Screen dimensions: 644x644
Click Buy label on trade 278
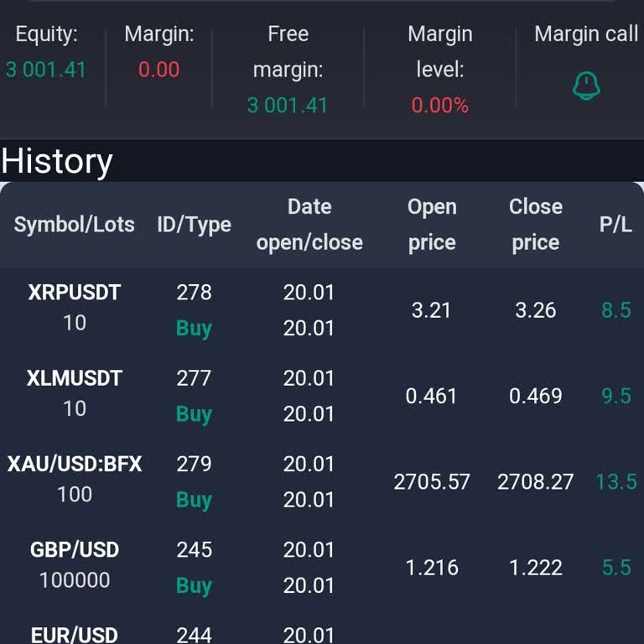coord(194,329)
